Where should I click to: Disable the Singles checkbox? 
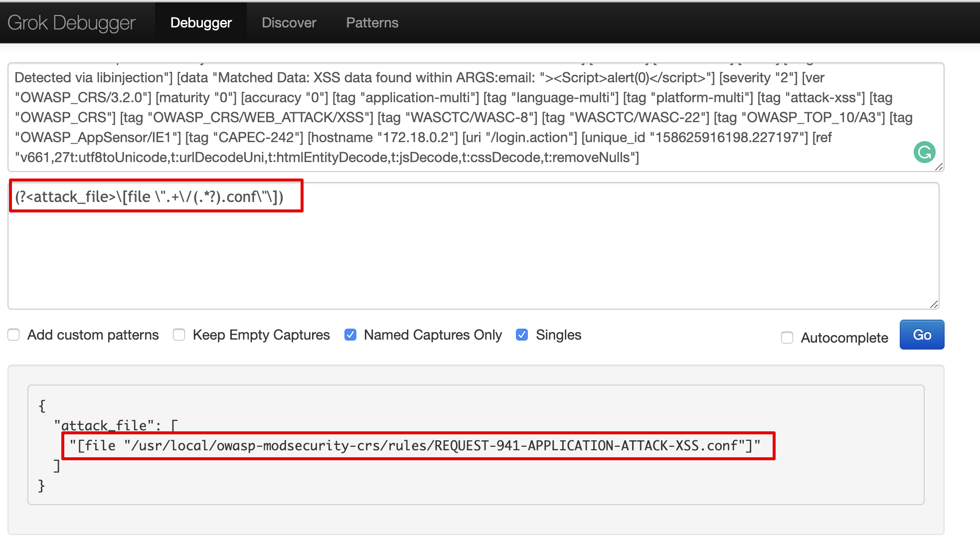click(x=522, y=335)
